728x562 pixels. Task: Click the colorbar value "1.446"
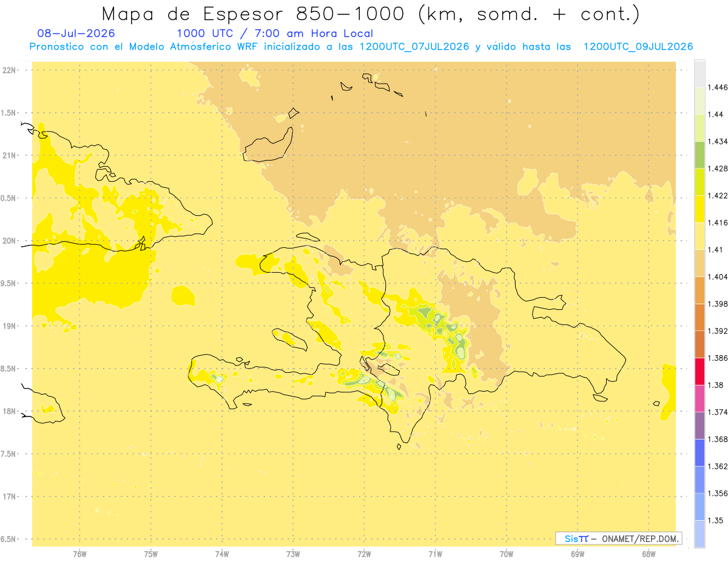[x=716, y=87]
